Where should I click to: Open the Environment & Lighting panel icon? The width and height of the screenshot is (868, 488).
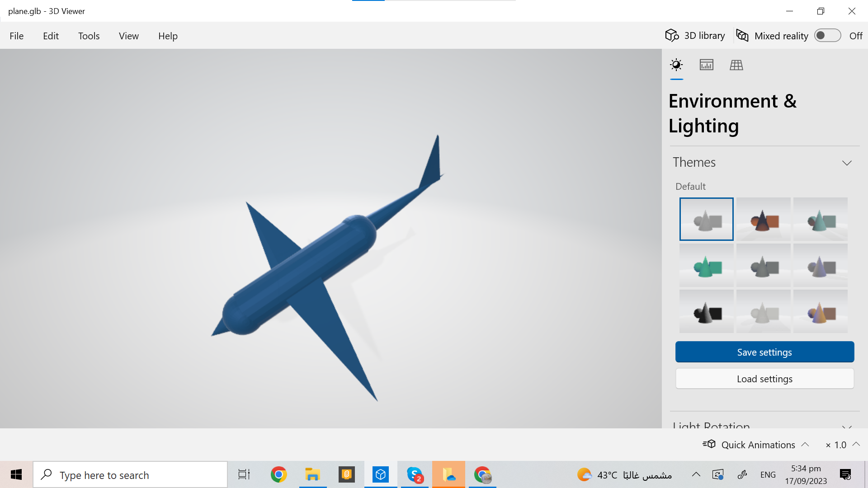coord(676,65)
